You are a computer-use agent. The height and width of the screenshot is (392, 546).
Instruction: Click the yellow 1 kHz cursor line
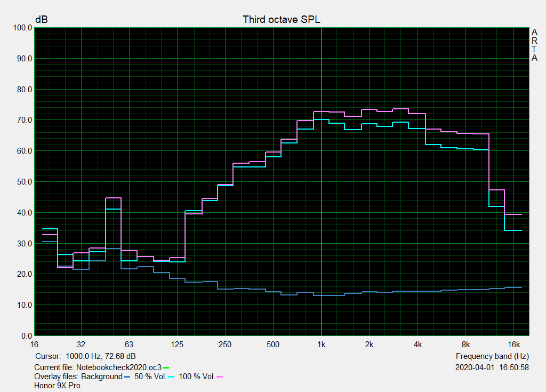[x=321, y=181]
